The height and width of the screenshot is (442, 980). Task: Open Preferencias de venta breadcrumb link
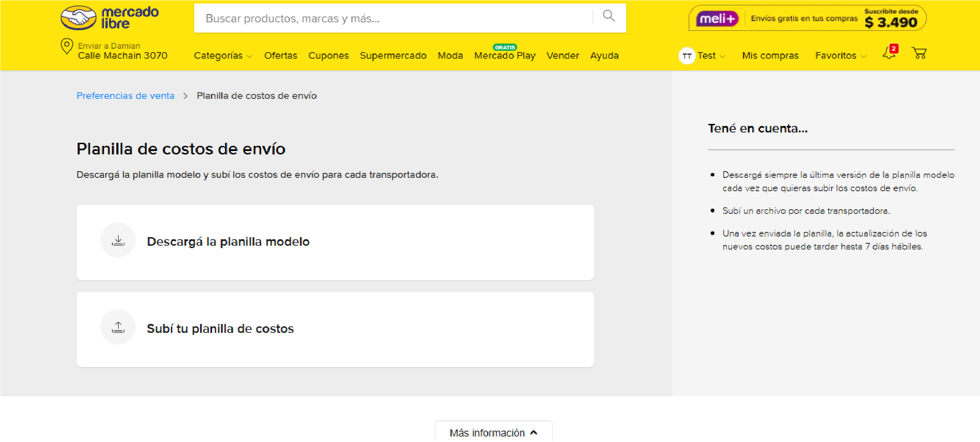click(x=126, y=95)
